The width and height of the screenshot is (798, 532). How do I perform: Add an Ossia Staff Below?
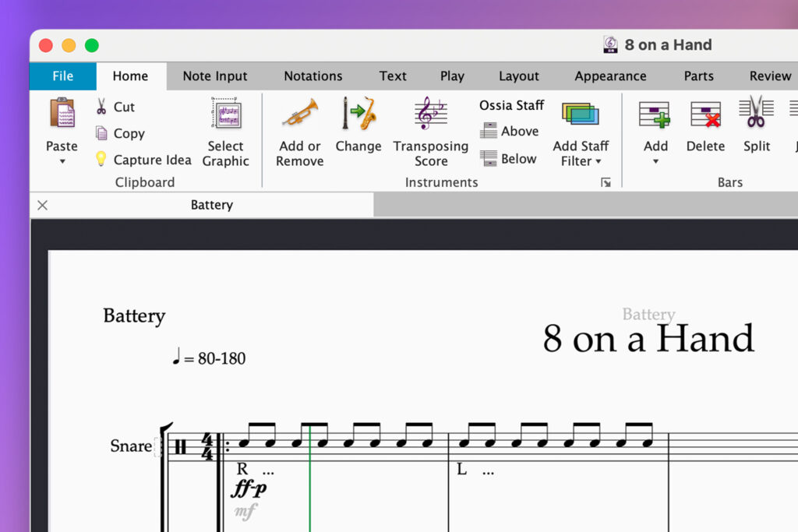pyautogui.click(x=508, y=158)
